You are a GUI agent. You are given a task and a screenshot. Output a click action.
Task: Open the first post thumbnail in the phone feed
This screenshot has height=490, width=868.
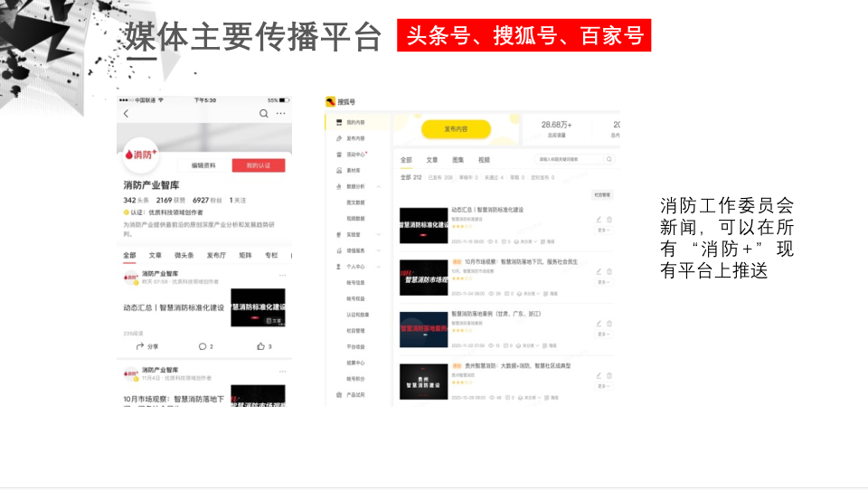(258, 307)
